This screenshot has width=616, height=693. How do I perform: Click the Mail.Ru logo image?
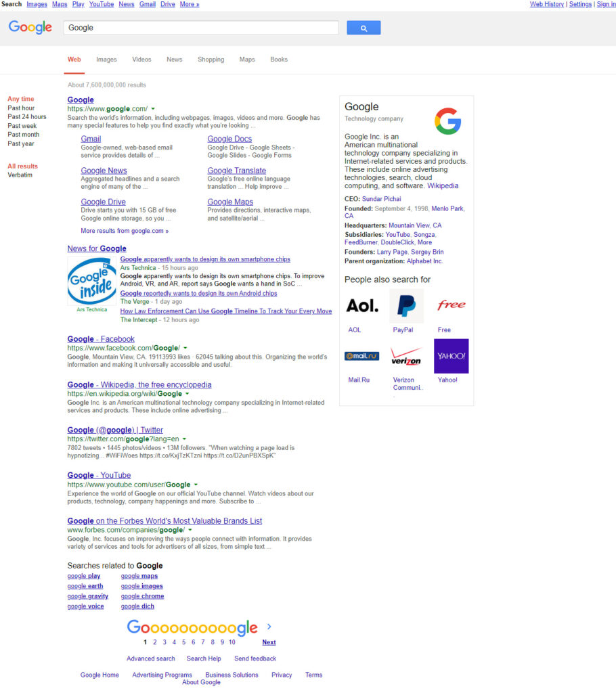tap(362, 356)
